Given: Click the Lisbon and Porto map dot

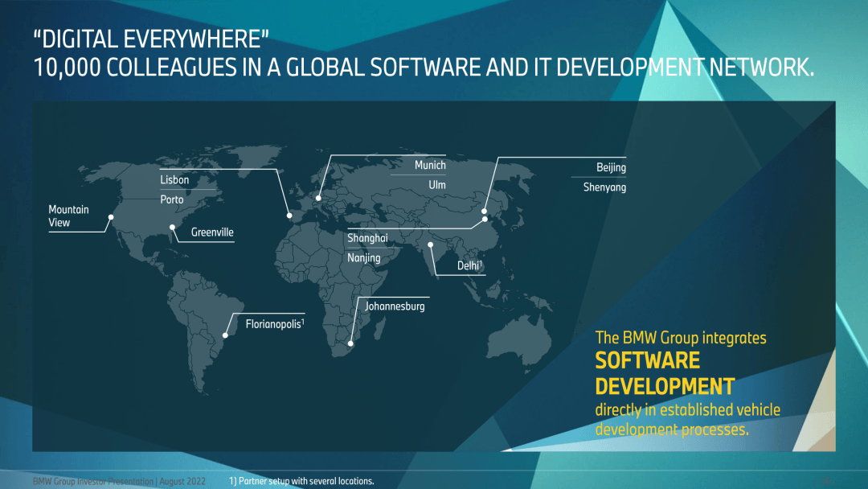Looking at the screenshot, I should point(289,216).
